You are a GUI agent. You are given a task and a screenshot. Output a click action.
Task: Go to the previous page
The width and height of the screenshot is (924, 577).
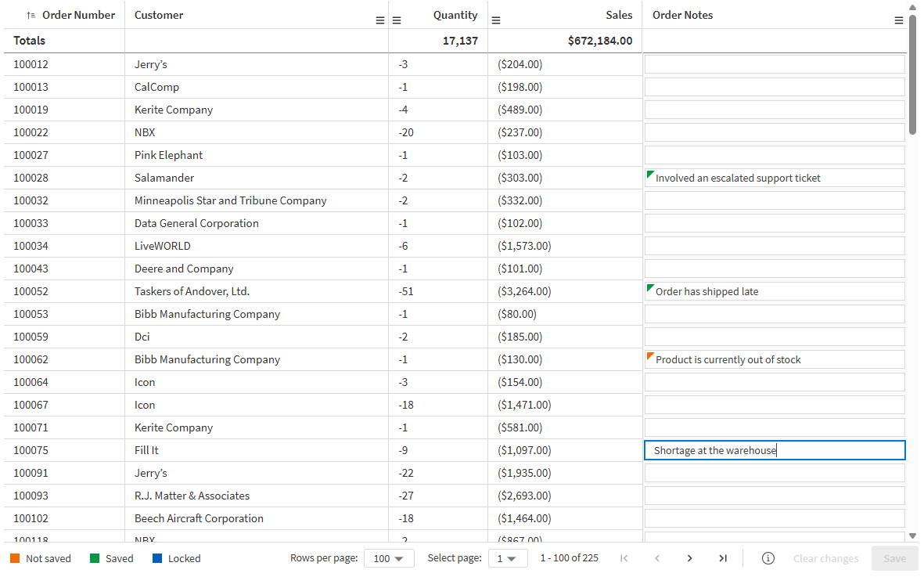[x=656, y=558]
